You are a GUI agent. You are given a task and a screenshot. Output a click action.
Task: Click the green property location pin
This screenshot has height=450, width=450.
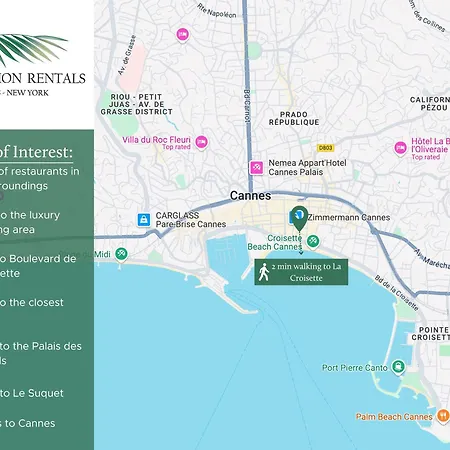pos(299,219)
